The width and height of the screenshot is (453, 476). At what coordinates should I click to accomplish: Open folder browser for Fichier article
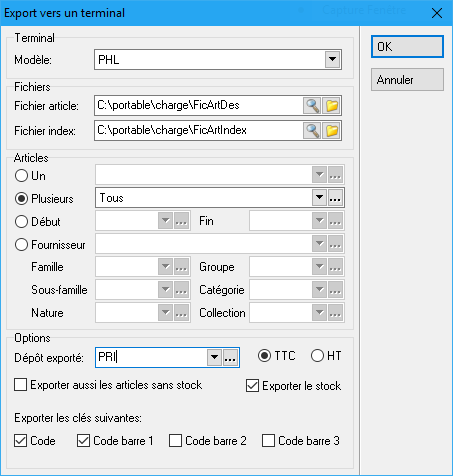[332, 106]
